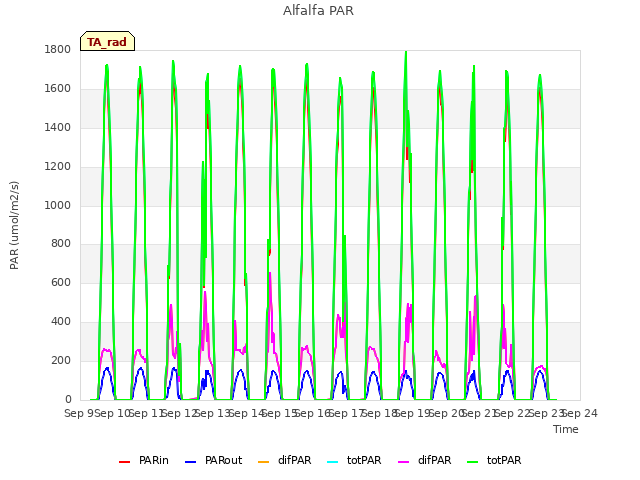Click the TA_rad annotation label

(x=107, y=42)
